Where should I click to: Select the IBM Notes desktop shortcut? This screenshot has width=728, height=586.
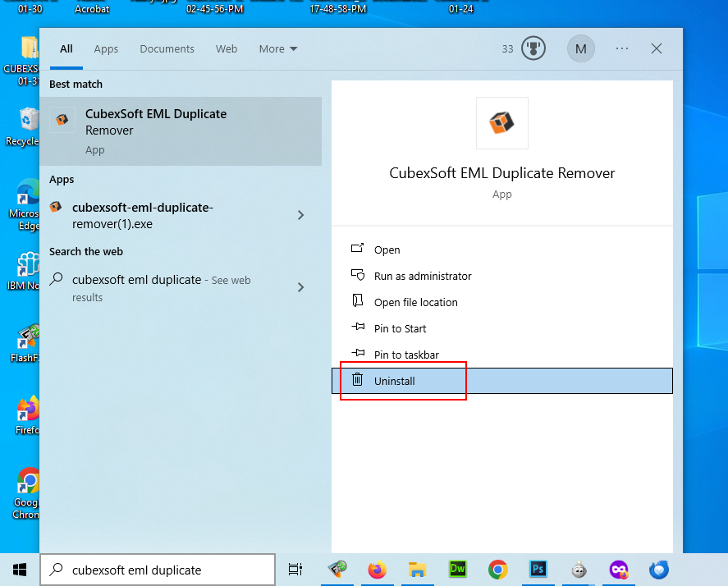coord(24,271)
